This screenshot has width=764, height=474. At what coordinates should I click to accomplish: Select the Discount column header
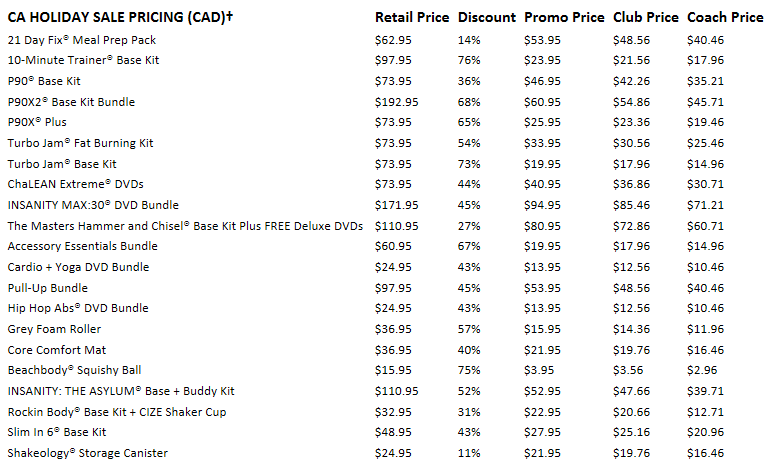point(486,18)
